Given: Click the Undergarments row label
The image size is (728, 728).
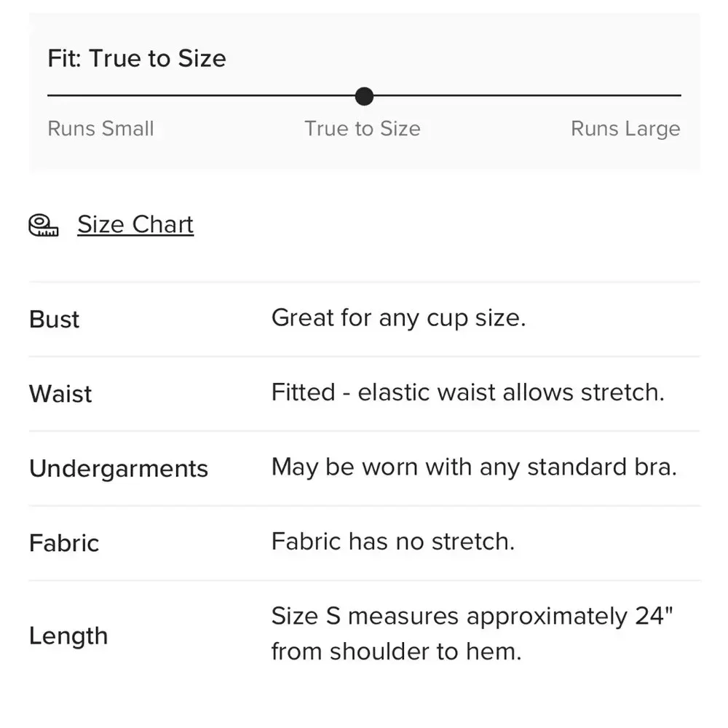Looking at the screenshot, I should [x=119, y=469].
